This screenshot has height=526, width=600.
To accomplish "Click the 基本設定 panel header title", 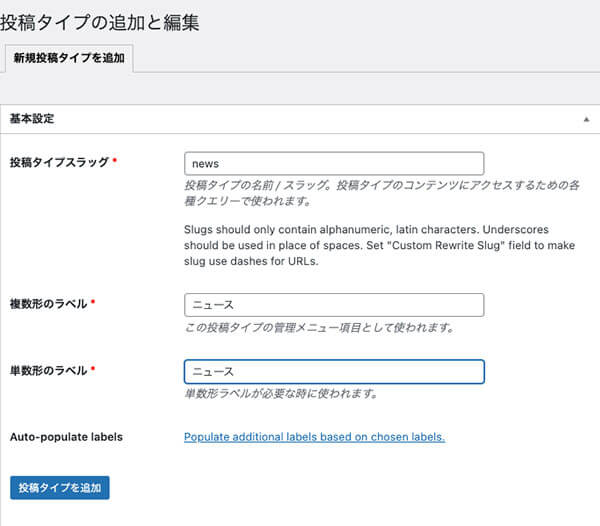I will pyautogui.click(x=32, y=119).
